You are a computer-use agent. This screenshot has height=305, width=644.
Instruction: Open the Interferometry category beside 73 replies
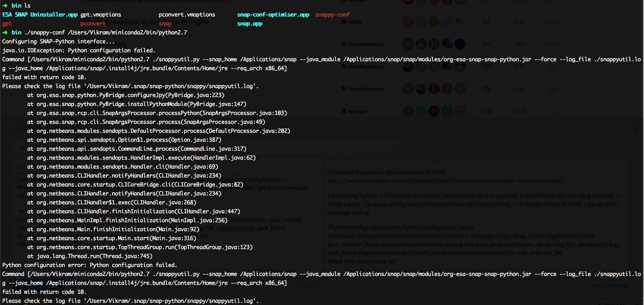click(x=363, y=89)
